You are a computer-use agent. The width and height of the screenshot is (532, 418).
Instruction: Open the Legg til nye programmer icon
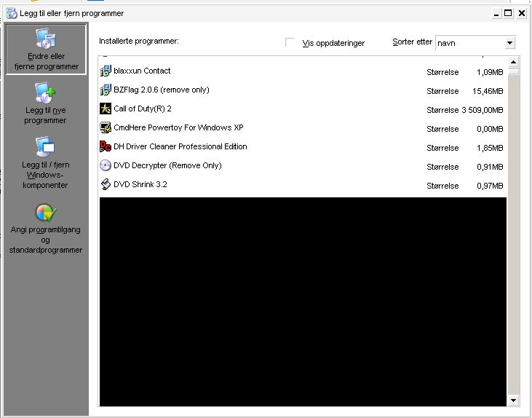(x=45, y=92)
